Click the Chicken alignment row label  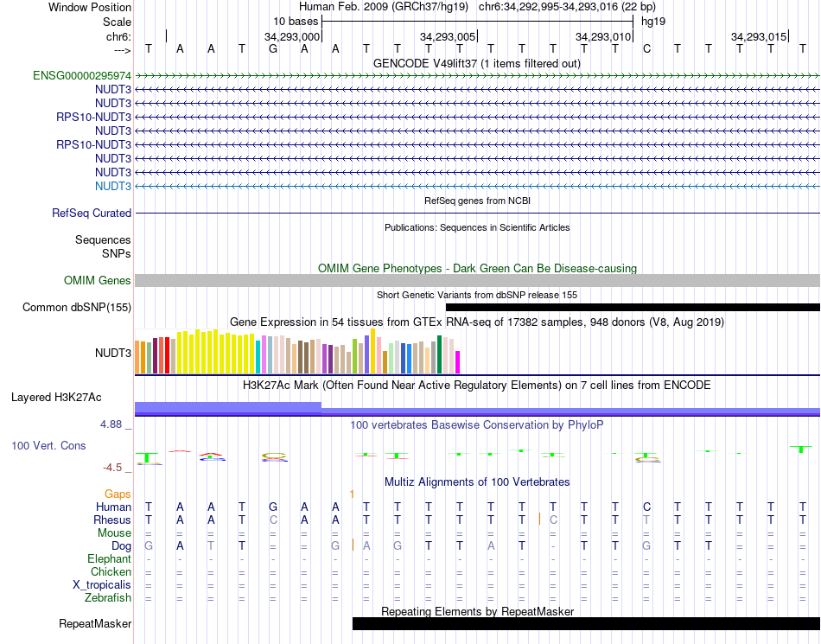(x=111, y=572)
